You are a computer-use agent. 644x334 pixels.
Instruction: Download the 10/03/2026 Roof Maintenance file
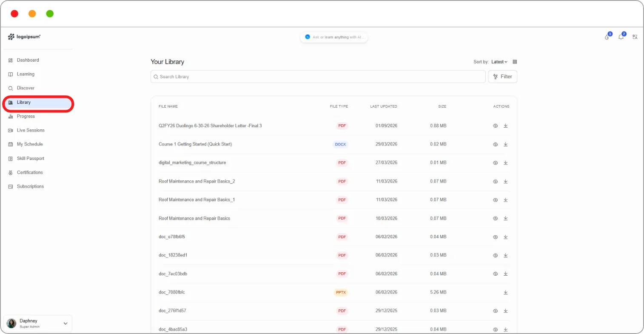(506, 218)
